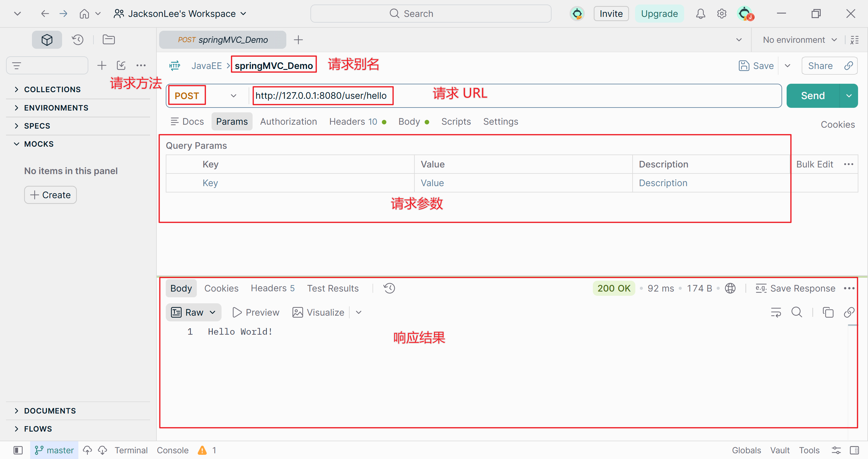Copy the request link icon next to Share
Image resolution: width=868 pixels, height=459 pixels.
click(848, 66)
